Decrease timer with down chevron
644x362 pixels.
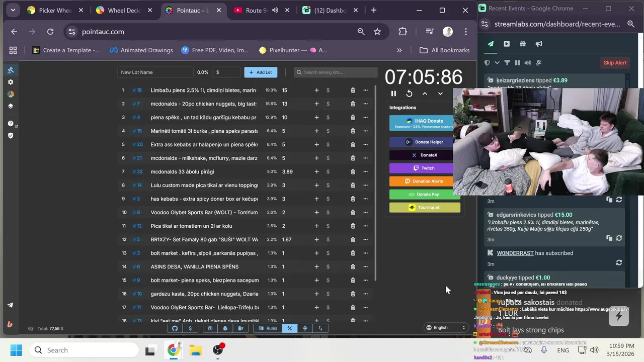[x=440, y=94]
